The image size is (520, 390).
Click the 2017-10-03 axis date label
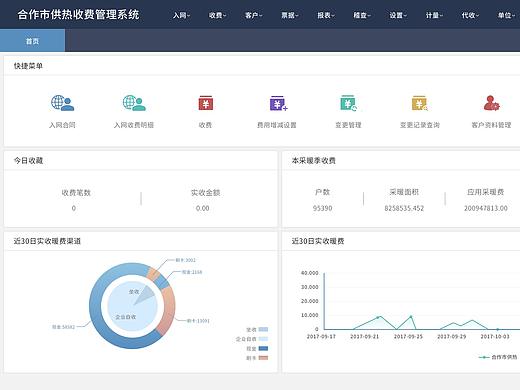[x=495, y=337]
